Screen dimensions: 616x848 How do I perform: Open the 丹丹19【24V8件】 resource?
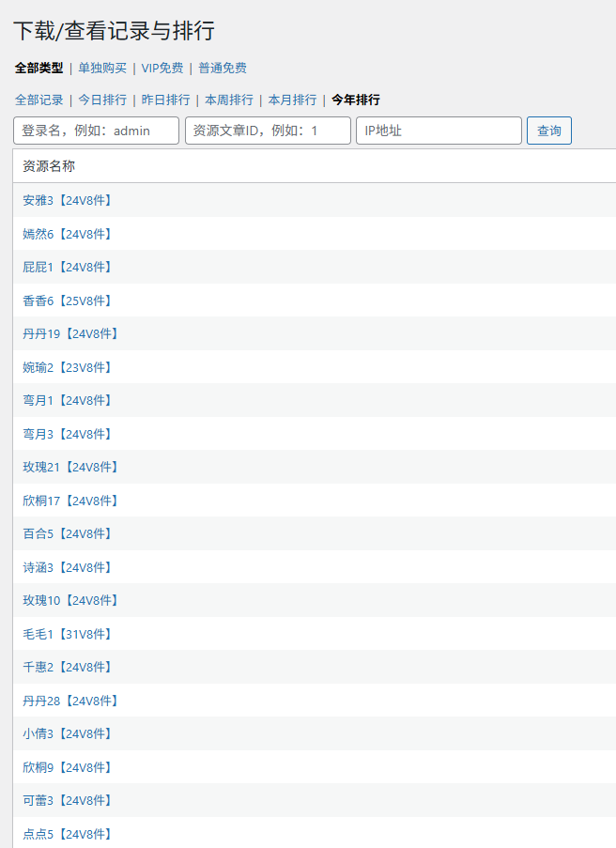pos(70,333)
